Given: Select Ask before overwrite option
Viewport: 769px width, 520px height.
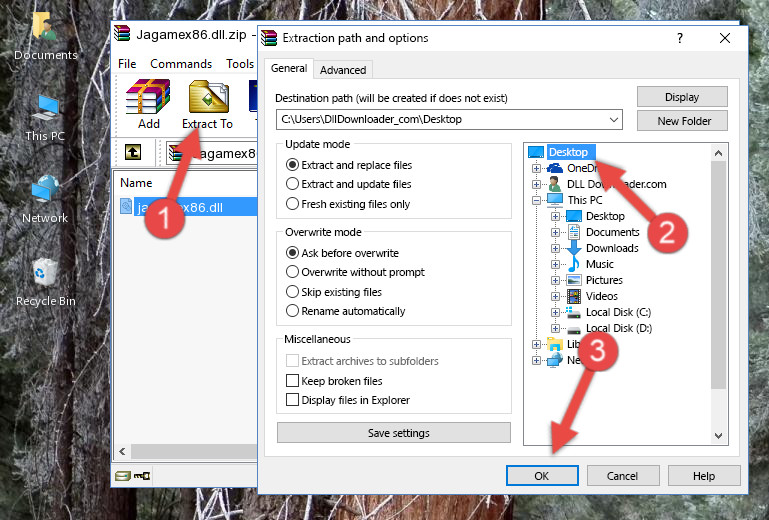Looking at the screenshot, I should [292, 253].
